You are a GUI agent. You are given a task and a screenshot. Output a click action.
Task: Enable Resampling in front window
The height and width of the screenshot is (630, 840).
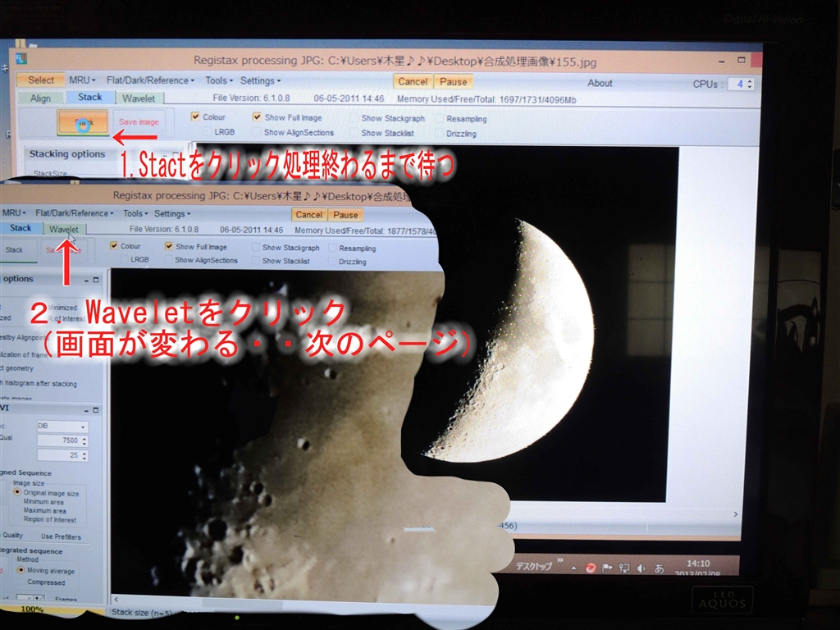pyautogui.click(x=332, y=248)
